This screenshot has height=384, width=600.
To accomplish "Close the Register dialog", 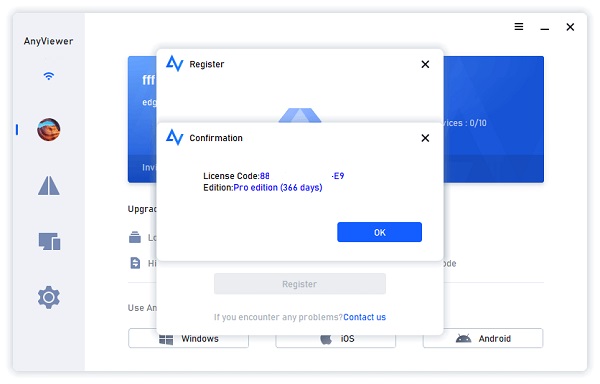I will point(425,64).
